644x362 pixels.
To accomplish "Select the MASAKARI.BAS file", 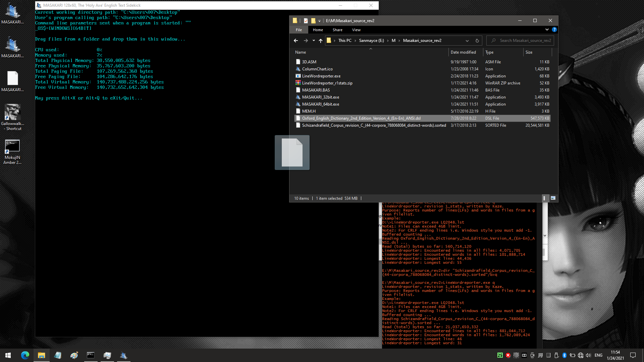I will click(x=422, y=90).
